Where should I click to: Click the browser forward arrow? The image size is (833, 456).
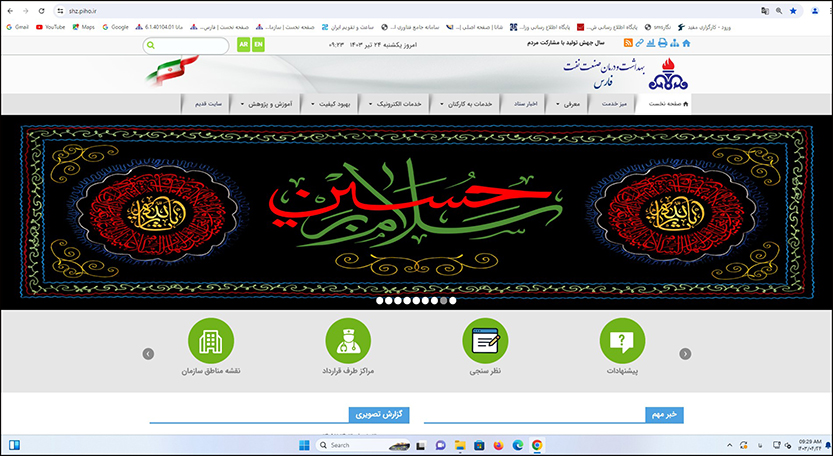pyautogui.click(x=26, y=11)
